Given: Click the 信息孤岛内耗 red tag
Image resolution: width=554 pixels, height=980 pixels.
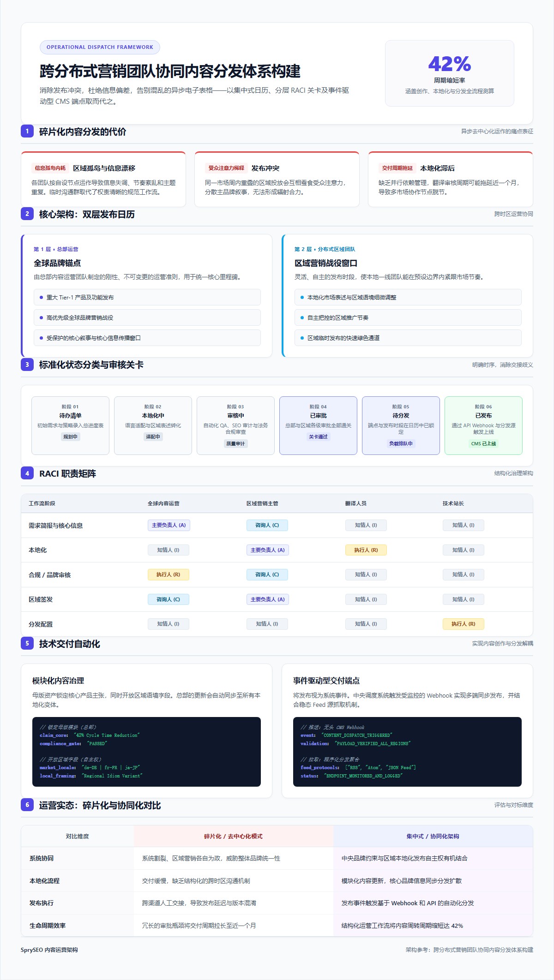Looking at the screenshot, I should point(50,168).
